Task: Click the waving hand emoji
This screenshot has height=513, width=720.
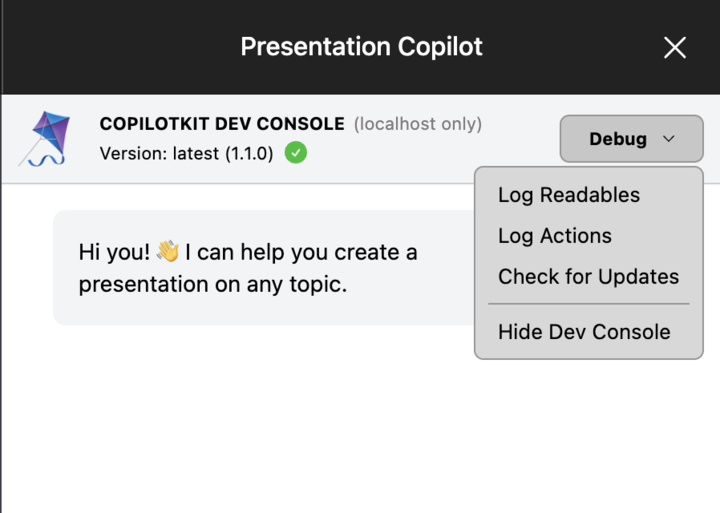Action: tap(167, 253)
